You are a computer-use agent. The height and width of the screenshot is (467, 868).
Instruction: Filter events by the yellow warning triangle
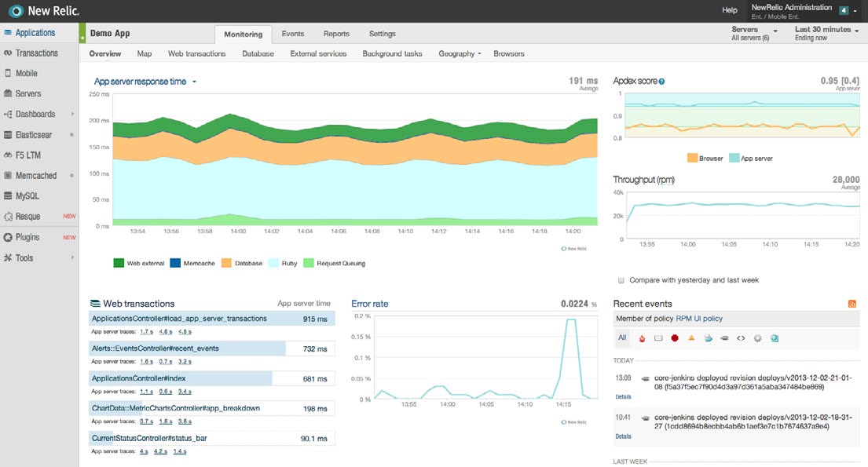point(691,337)
